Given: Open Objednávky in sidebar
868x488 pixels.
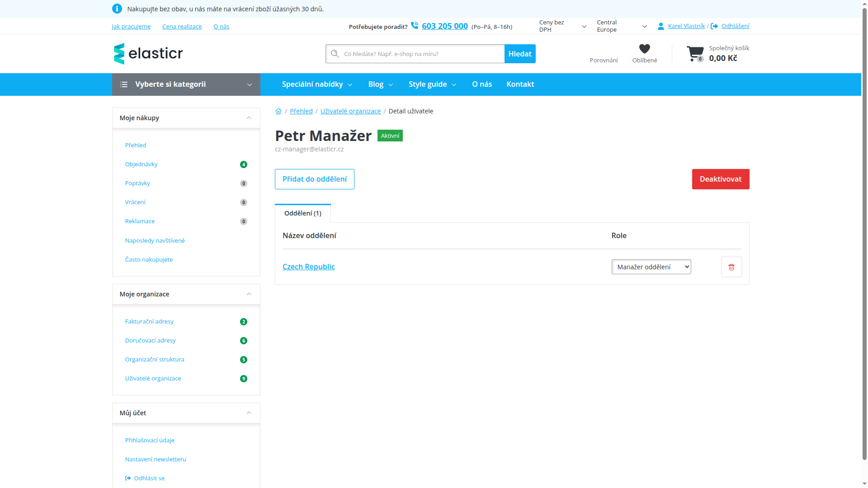Looking at the screenshot, I should 142,164.
